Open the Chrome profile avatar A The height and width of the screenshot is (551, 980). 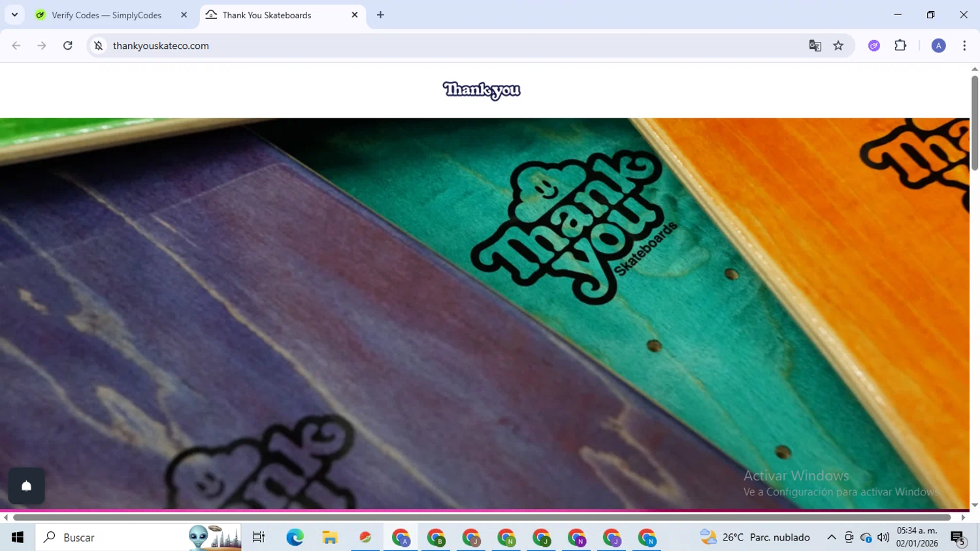(x=938, y=46)
